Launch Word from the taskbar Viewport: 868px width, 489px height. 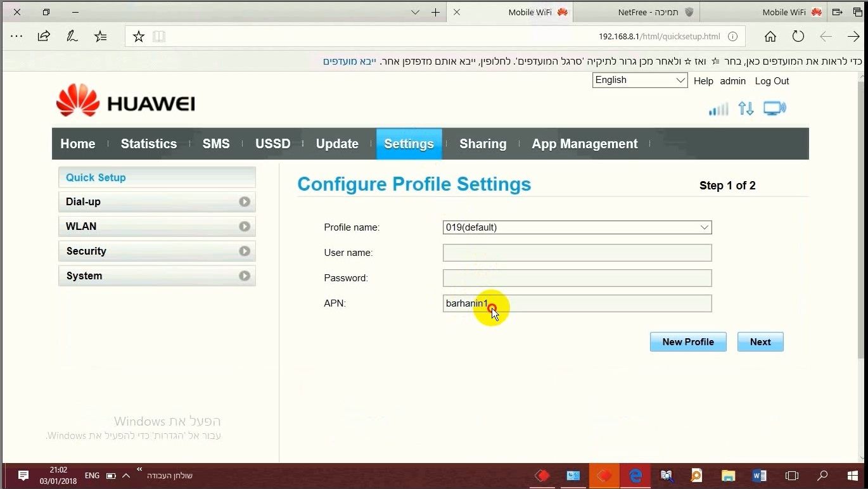(760, 476)
